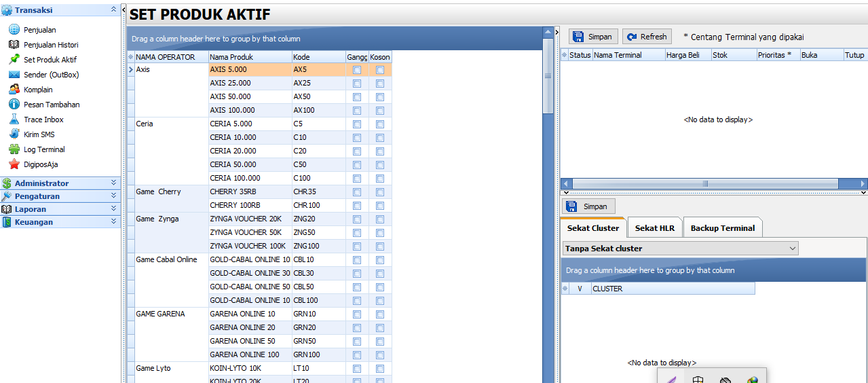Click the top Simpan button beside Refresh

tap(592, 37)
